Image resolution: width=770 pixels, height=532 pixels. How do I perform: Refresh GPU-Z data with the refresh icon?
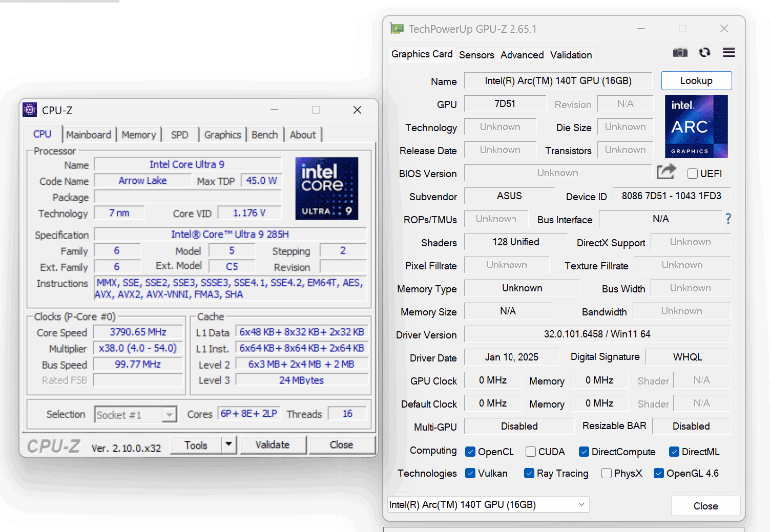705,52
